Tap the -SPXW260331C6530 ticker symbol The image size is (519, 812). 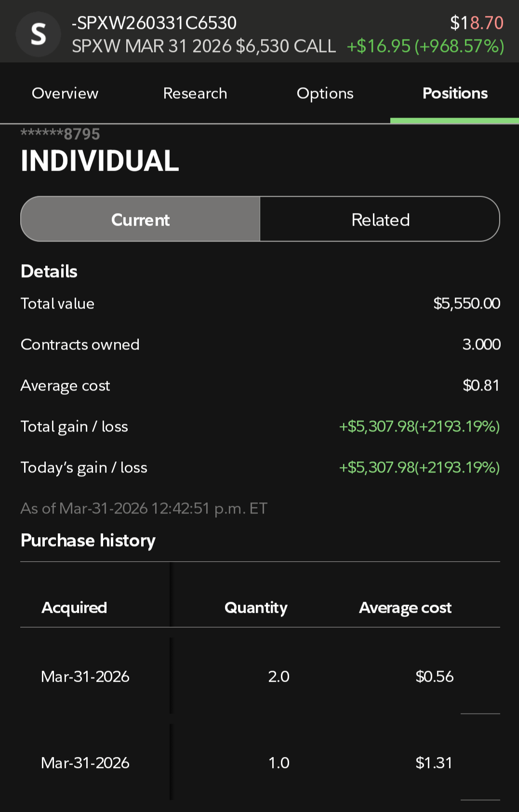point(154,23)
